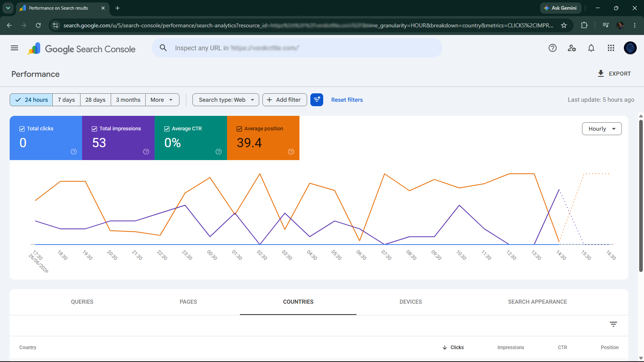Open the Hourly granularity dropdown
This screenshot has height=362, width=644.
point(602,129)
